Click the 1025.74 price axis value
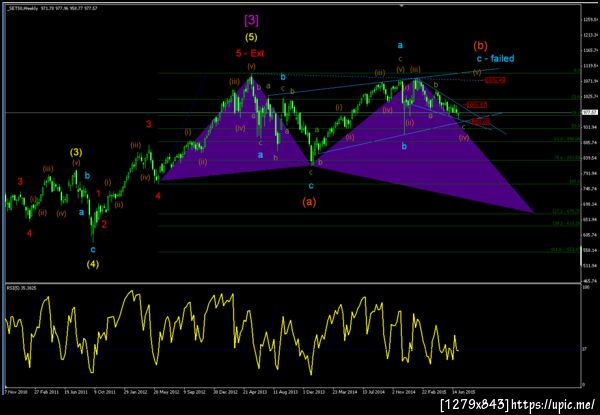The height and width of the screenshot is (415, 600). (x=590, y=96)
